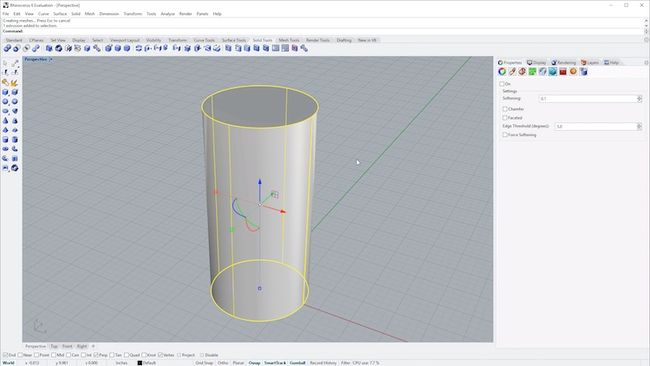Click the last wrench-like icon in Solid toolbar

(304, 48)
